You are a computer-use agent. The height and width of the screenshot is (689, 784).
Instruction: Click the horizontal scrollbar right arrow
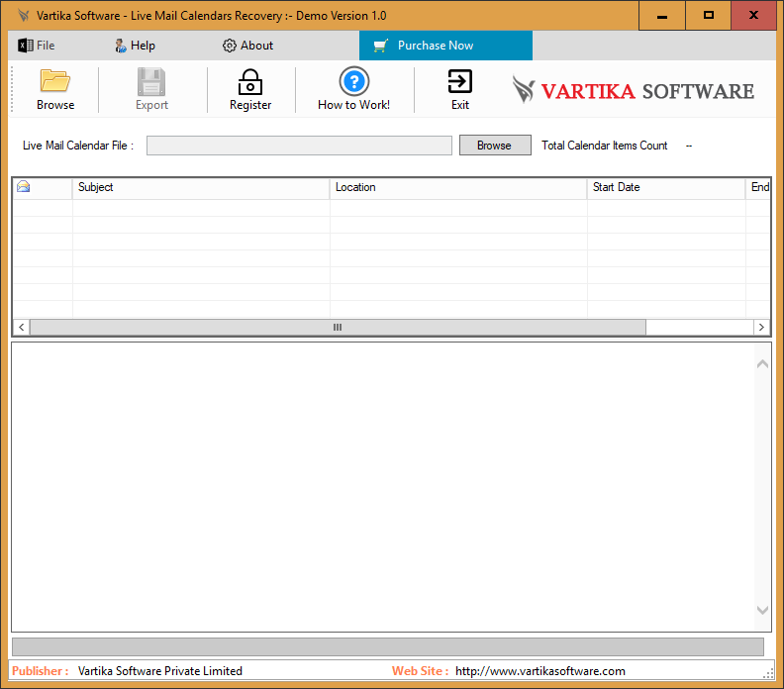761,327
